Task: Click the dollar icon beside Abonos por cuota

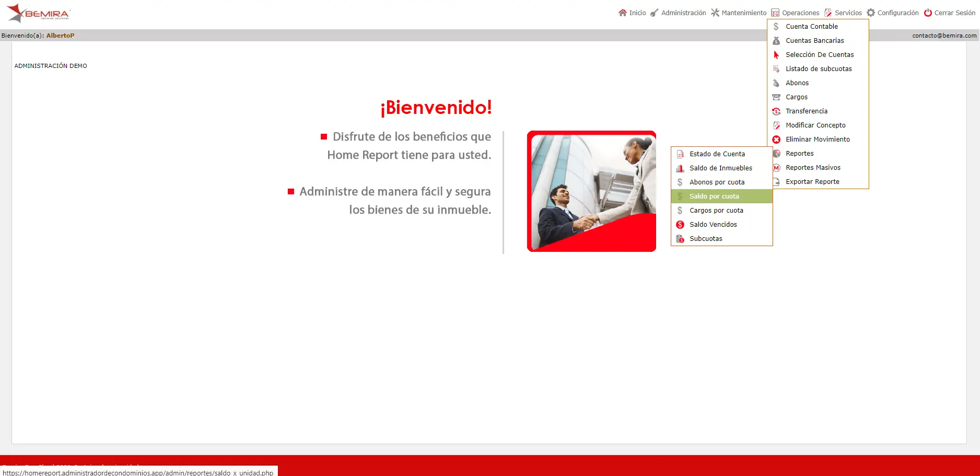Action: tap(680, 182)
